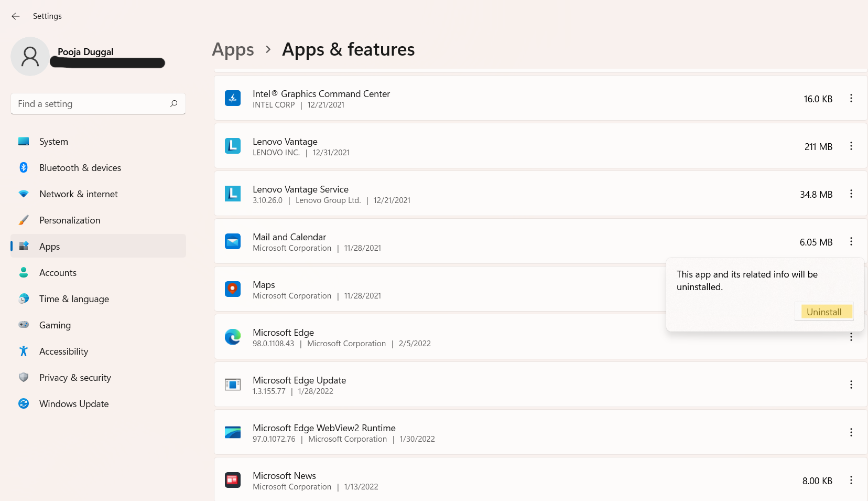Screen dimensions: 868x501
Task: Click the 211 MB size of Lenovo Vantage
Action: (818, 146)
